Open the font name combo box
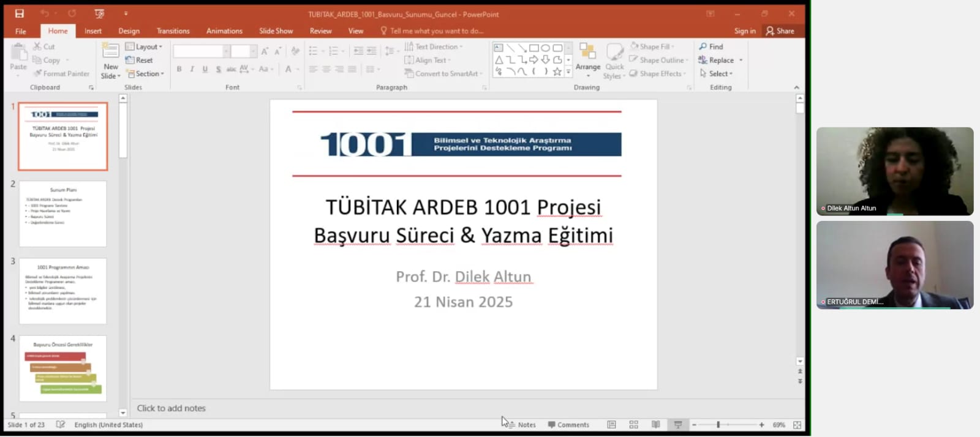Screen dimensions: 980x437 point(202,51)
